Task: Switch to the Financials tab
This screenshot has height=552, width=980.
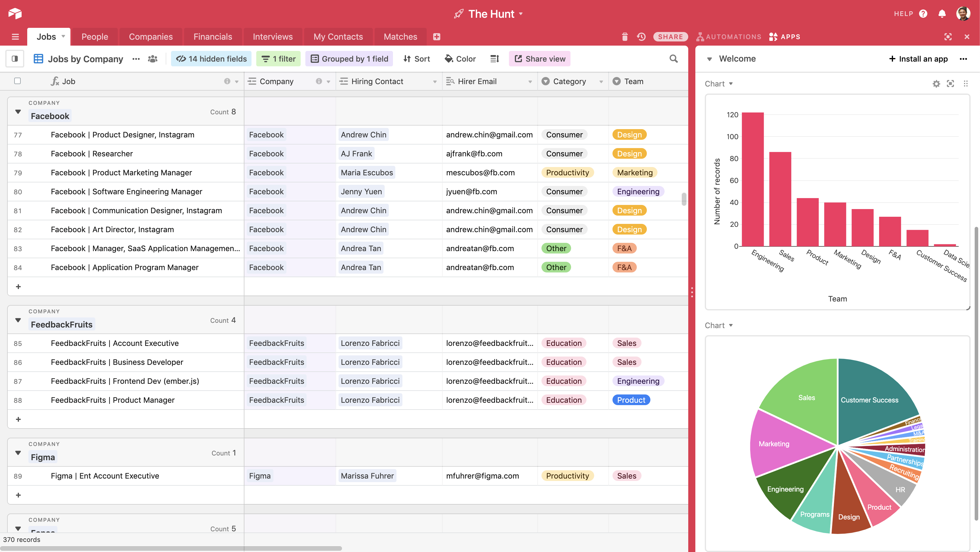Action: [213, 37]
